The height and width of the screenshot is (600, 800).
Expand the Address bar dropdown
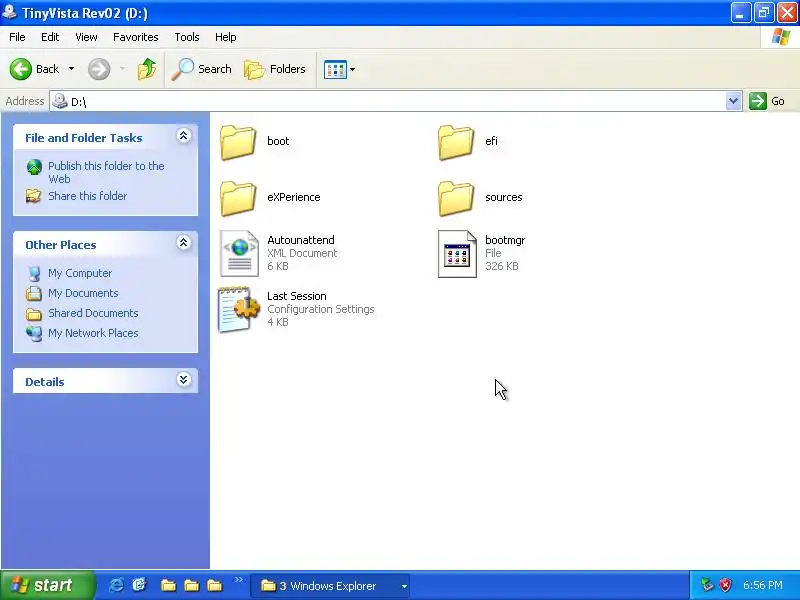coord(733,101)
